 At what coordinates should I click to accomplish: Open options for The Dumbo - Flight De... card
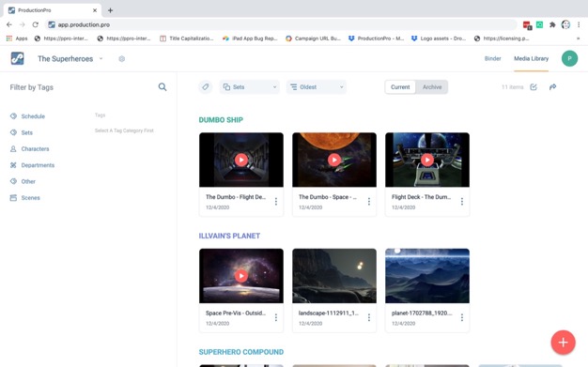[x=276, y=202]
